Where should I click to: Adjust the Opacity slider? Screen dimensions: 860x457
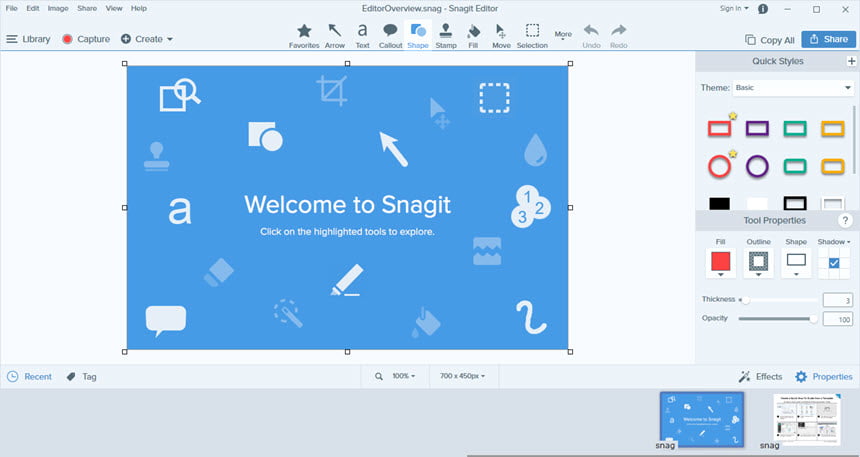click(x=778, y=319)
